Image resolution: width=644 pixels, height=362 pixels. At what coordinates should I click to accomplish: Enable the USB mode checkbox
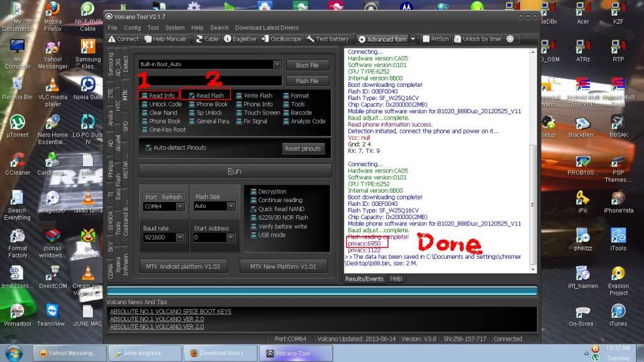pos(253,235)
